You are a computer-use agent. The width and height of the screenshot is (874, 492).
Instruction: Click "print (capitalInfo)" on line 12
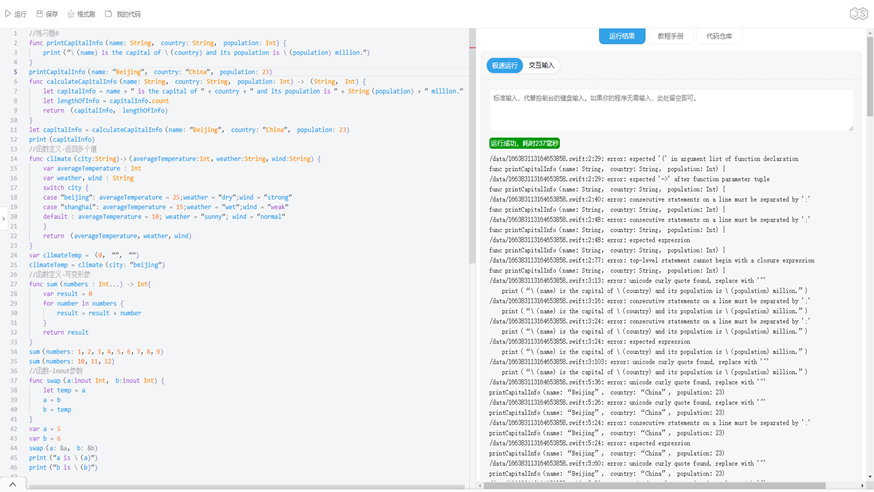[x=62, y=139]
